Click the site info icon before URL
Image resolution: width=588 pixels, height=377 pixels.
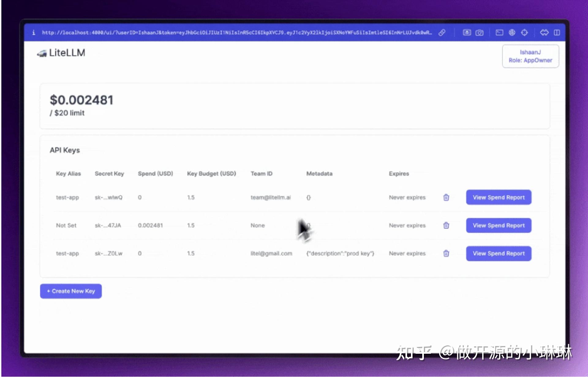pos(34,32)
